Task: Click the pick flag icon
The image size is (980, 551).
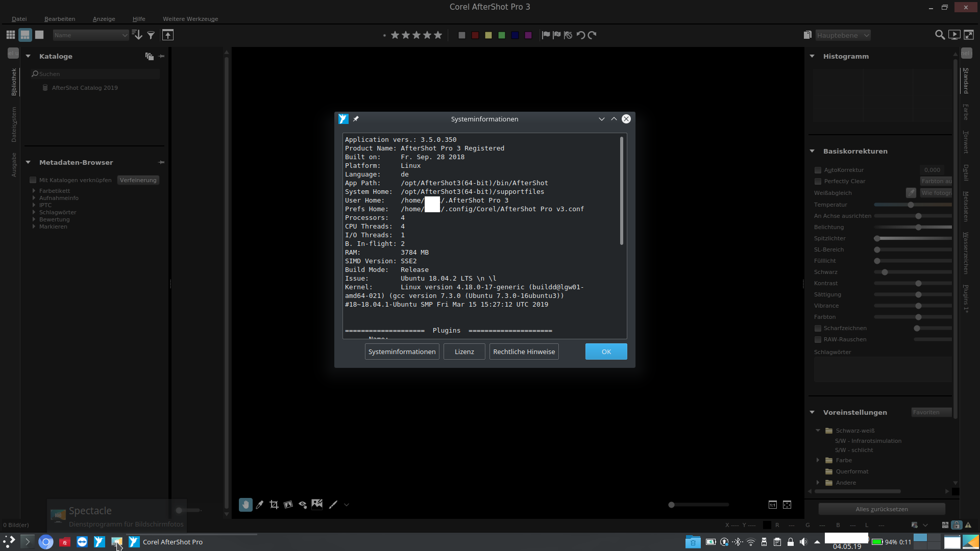Action: tap(546, 35)
